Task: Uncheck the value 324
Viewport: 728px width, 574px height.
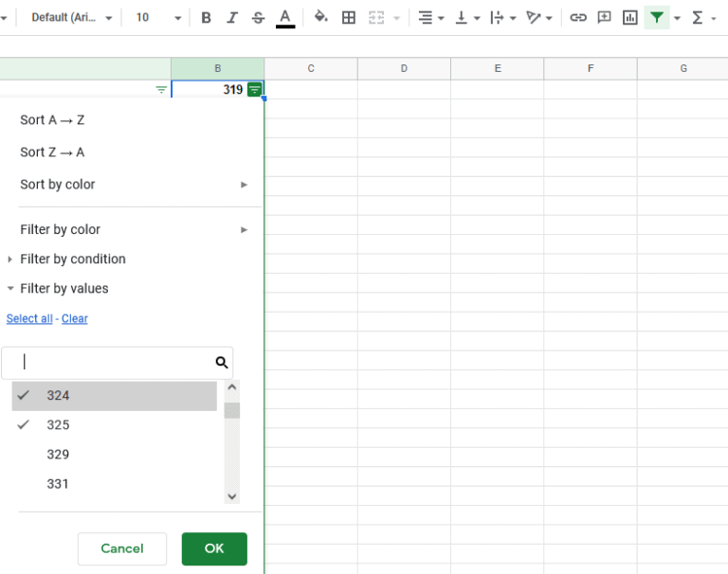Action: point(58,396)
